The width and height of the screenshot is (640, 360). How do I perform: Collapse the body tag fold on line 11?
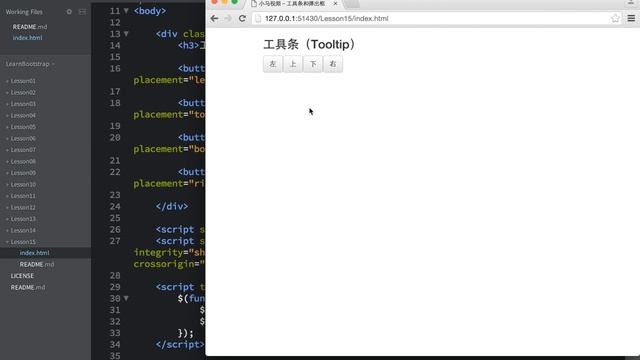click(x=126, y=11)
